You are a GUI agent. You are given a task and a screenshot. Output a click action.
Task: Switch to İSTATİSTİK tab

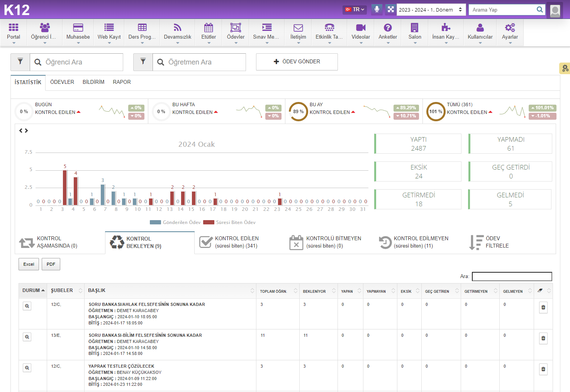click(x=28, y=82)
